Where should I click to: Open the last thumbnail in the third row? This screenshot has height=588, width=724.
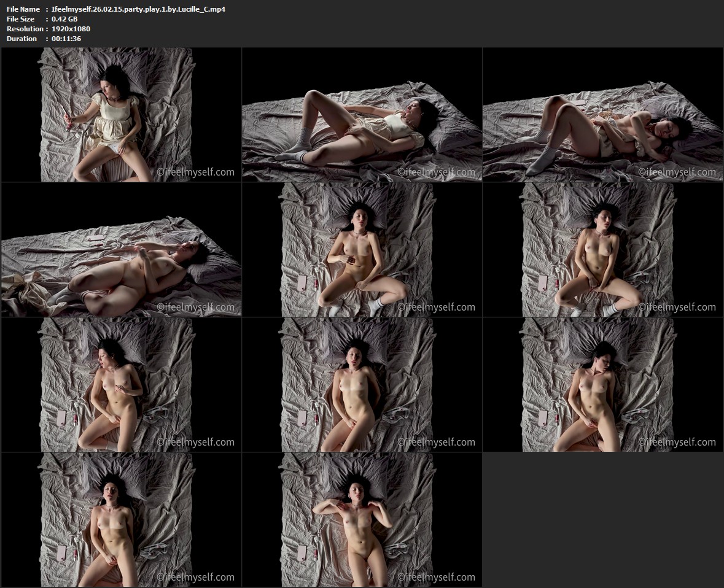pyautogui.click(x=602, y=385)
